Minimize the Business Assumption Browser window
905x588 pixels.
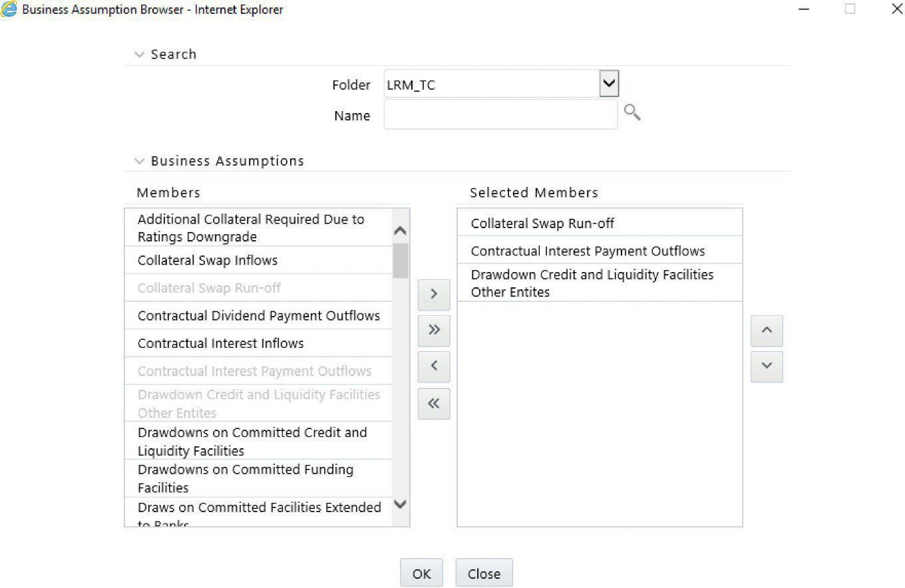(804, 9)
